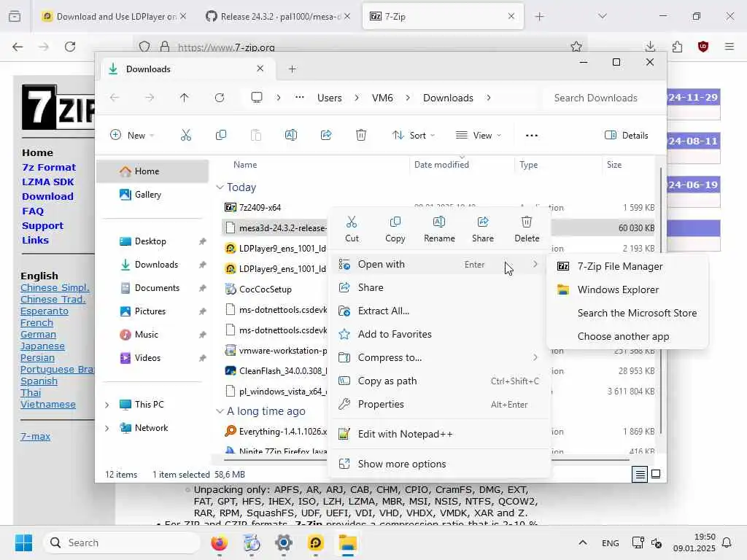Switch to large thumbnails view icon in status bar
This screenshot has width=747, height=560.
[656, 474]
